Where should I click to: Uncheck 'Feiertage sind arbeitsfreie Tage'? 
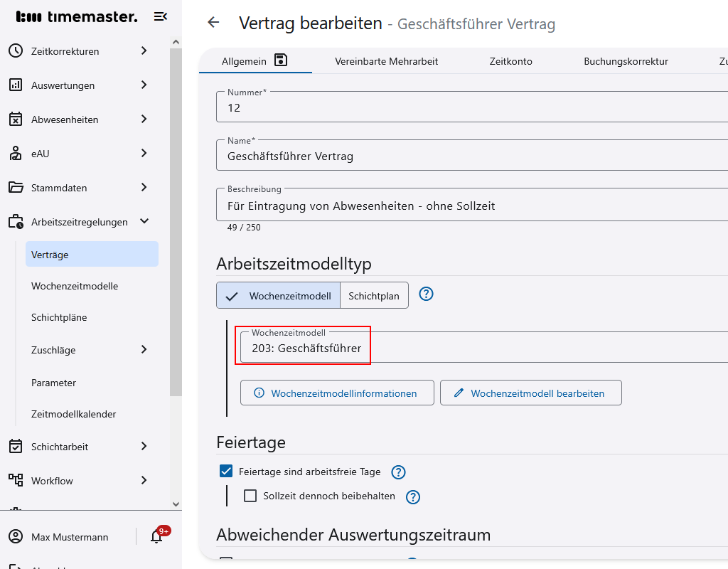[225, 471]
